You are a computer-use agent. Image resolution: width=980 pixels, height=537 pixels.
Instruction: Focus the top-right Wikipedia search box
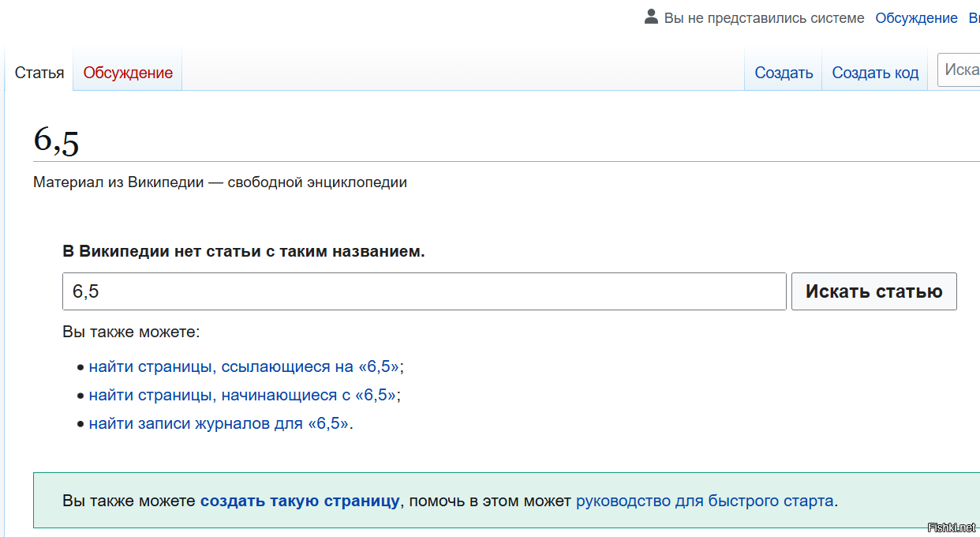tap(959, 70)
